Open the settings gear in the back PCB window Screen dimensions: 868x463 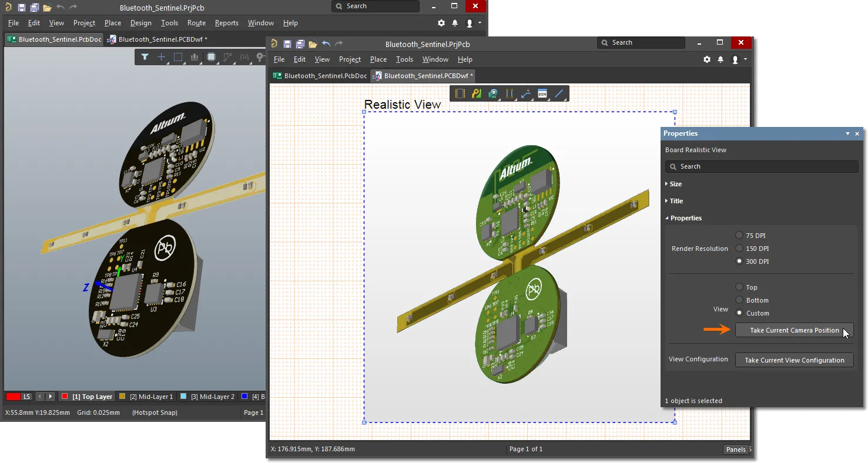point(441,23)
